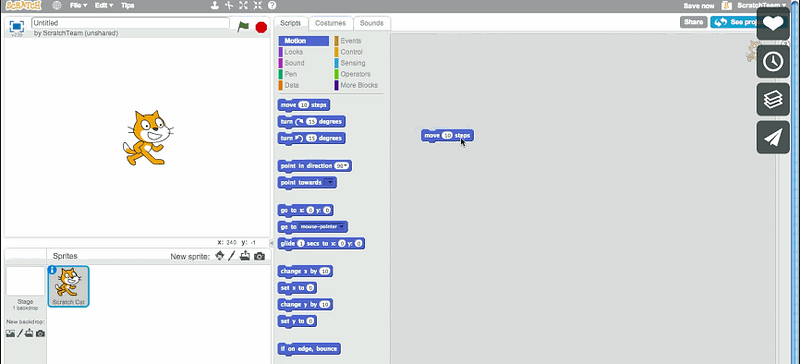Screen dimensions: 800x364
Task: New sprite from camera icon
Action: click(259, 256)
